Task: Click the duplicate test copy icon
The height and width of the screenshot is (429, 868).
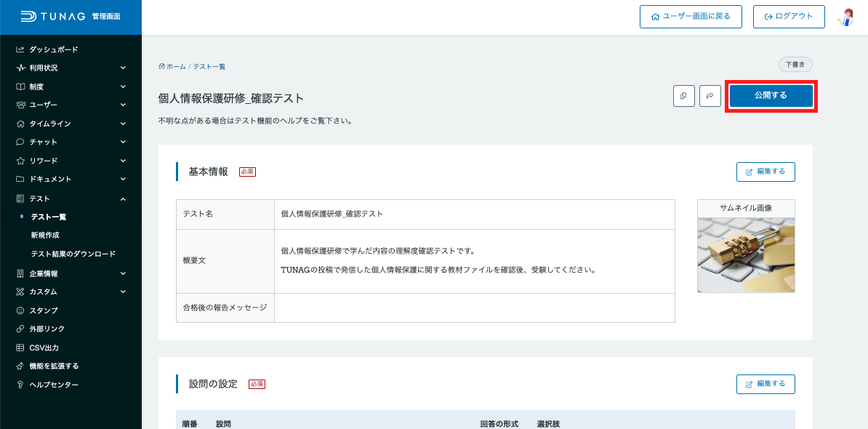Action: [683, 96]
